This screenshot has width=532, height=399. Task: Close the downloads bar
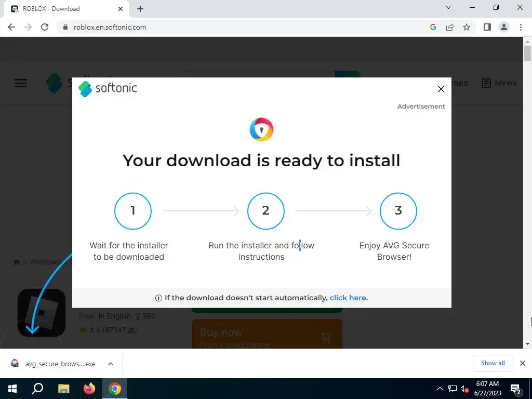point(523,363)
